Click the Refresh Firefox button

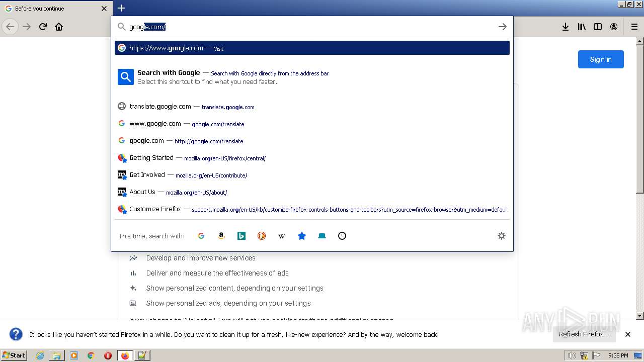pos(584,334)
